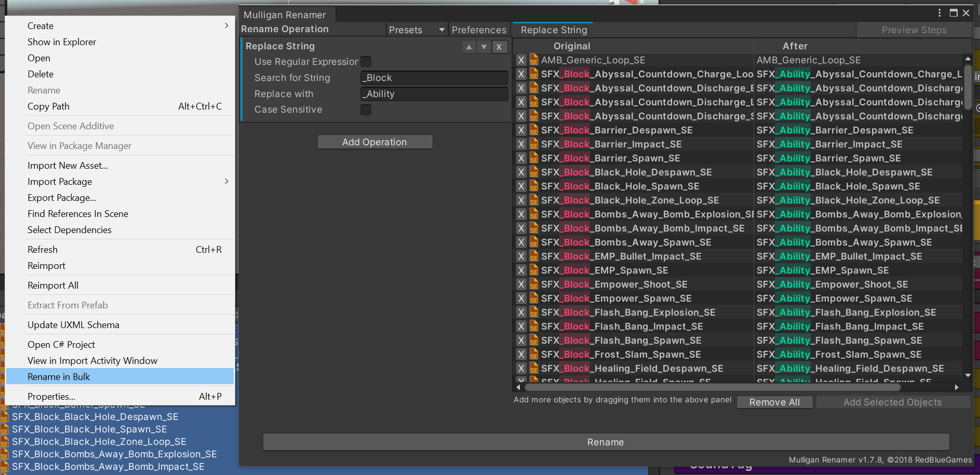This screenshot has width=980, height=475.
Task: Remove SFX_Block_Barrier_Spawn_SE row via X
Action: [x=521, y=158]
